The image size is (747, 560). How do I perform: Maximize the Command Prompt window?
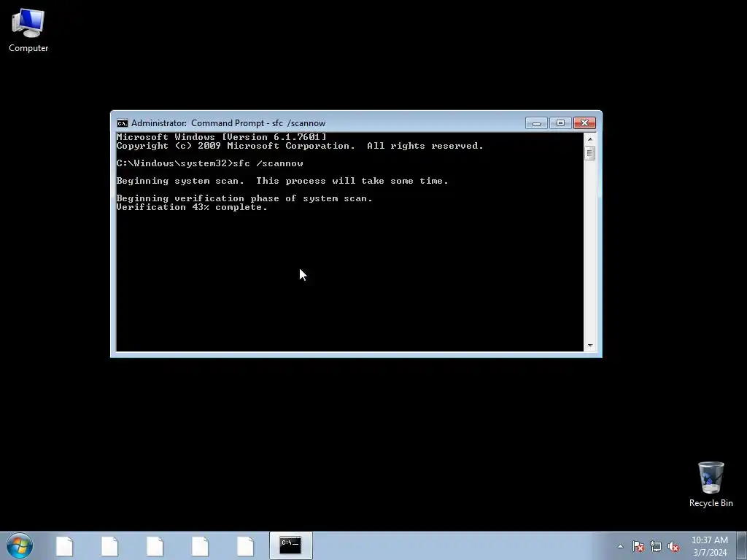click(x=560, y=123)
